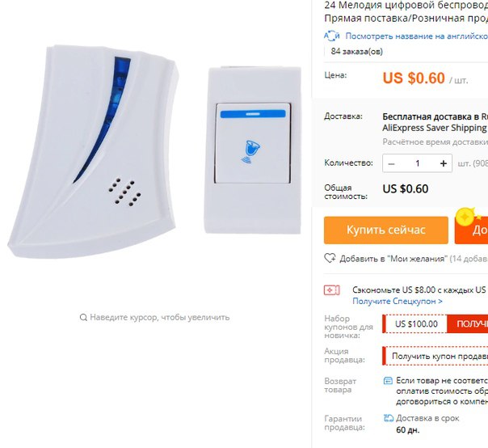
Task: Click the orange add-to-cart button
Action: point(471,230)
